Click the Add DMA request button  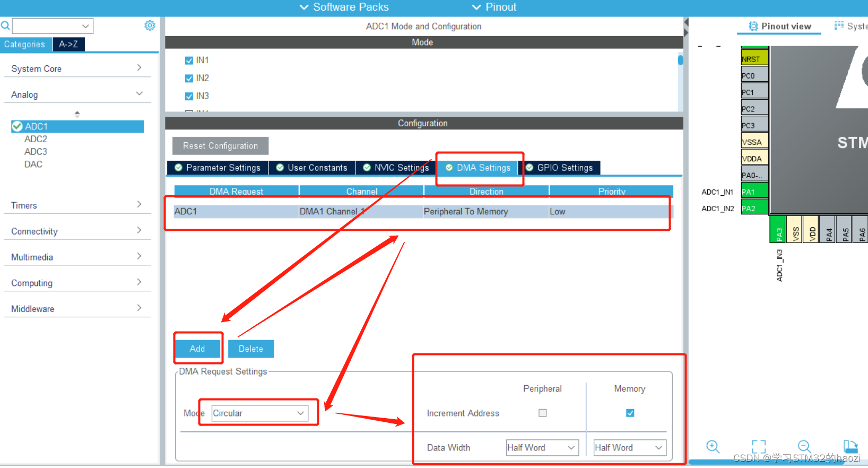(x=197, y=349)
